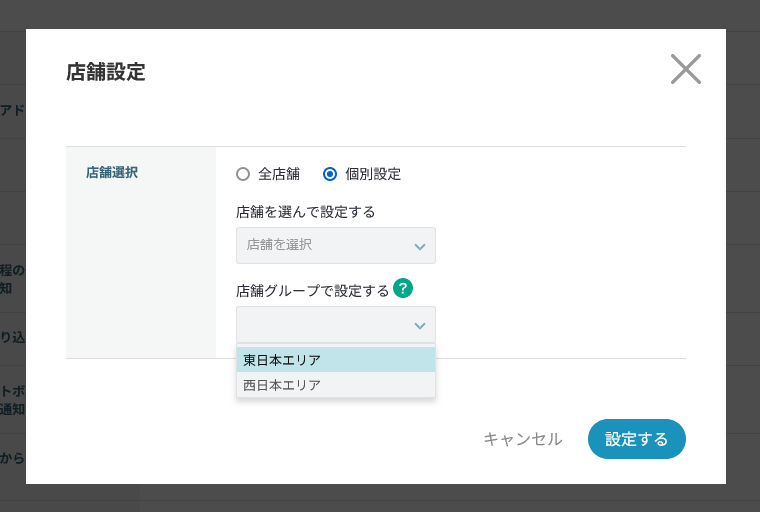Screen dimensions: 760x512
Task: Close the 店舗設定 dialog with X
Action: pos(685,69)
